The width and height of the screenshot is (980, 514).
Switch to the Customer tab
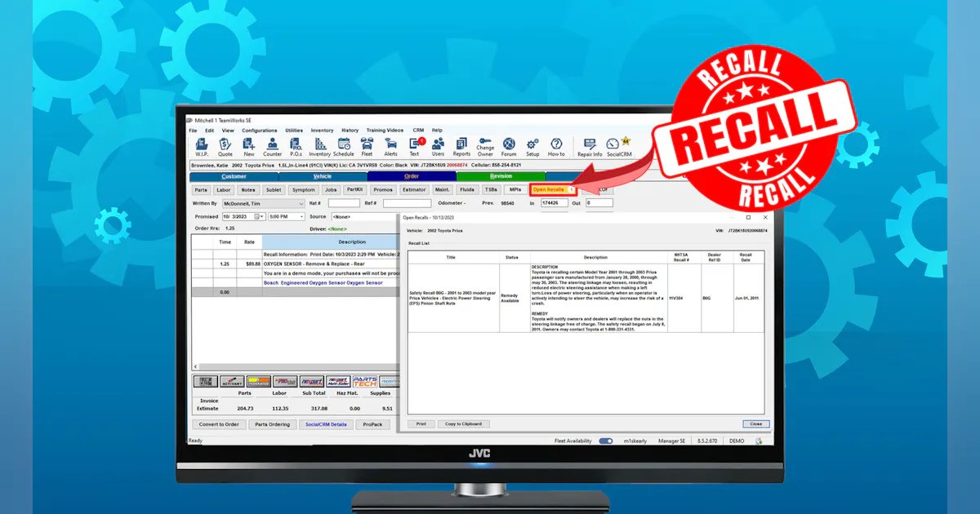point(234,176)
